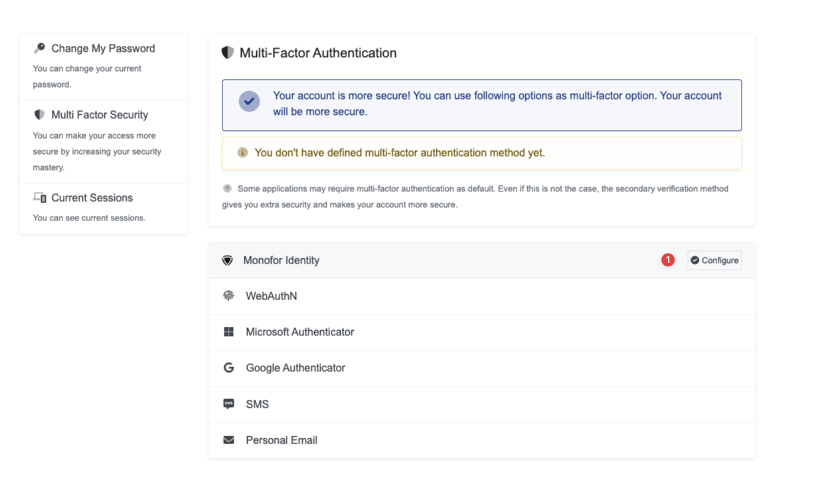Click the shield icon beside Multi Factor Security
824x504 pixels.
pos(40,115)
